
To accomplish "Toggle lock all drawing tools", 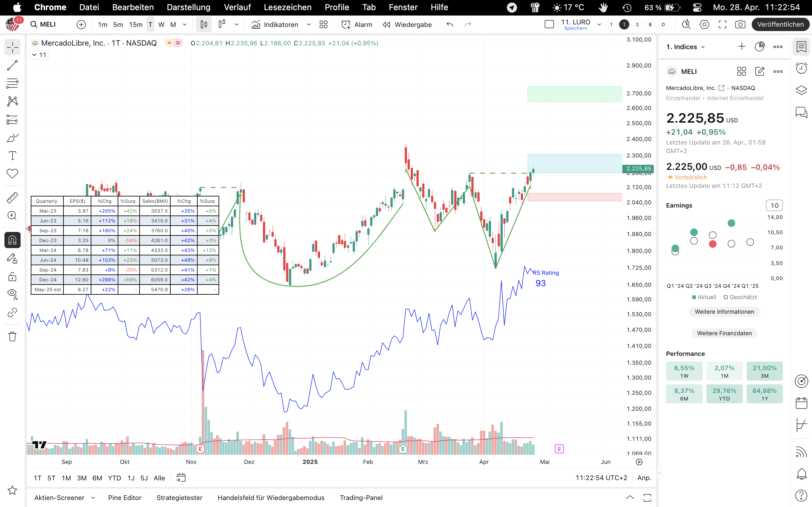I will click(x=12, y=277).
